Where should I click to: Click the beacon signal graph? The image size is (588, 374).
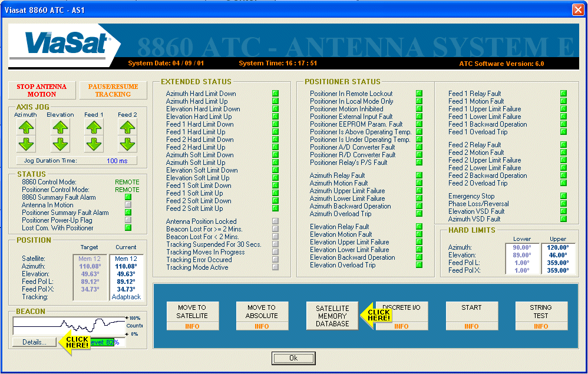[x=69, y=326]
